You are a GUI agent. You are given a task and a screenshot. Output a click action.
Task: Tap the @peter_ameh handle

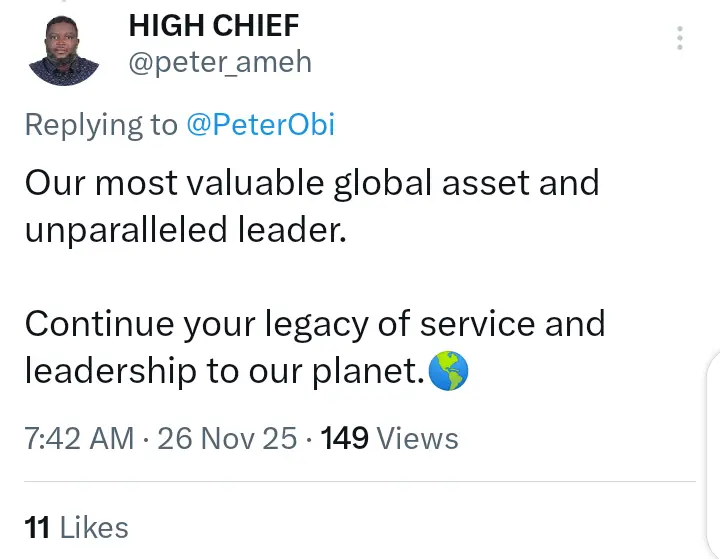220,63
